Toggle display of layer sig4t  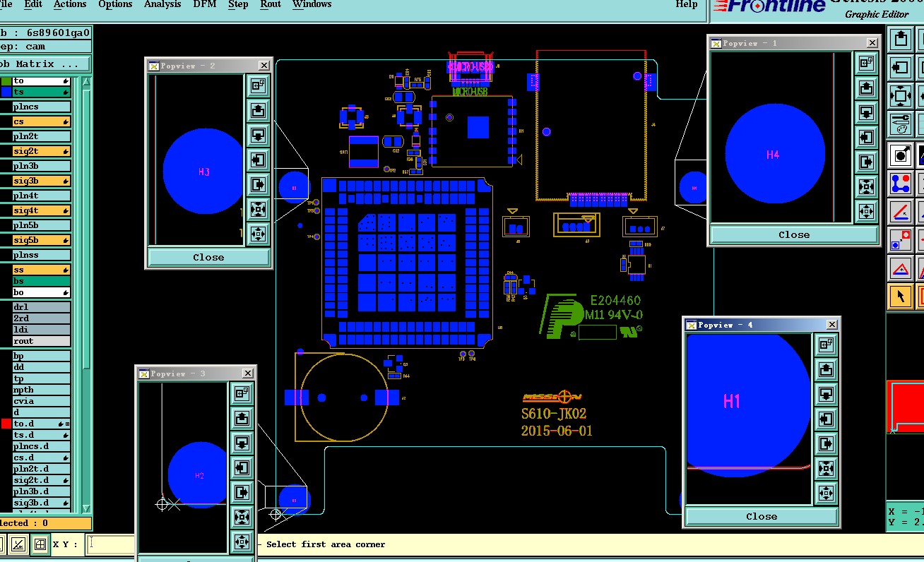pyautogui.click(x=42, y=210)
